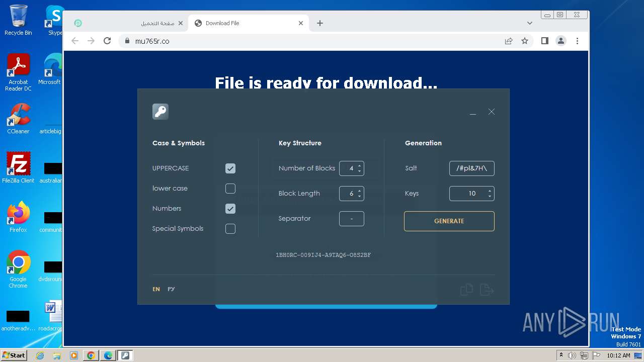Close the key generator window
Screen dimensions: 644x362
(x=492, y=112)
